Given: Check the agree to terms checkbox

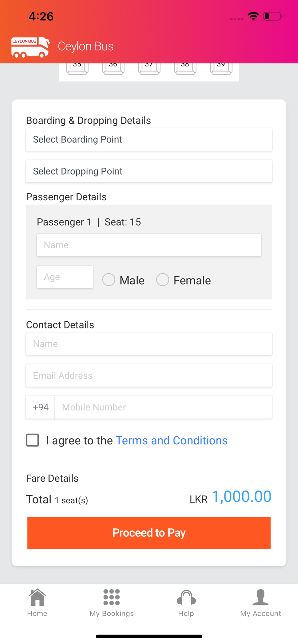Looking at the screenshot, I should pos(33,440).
